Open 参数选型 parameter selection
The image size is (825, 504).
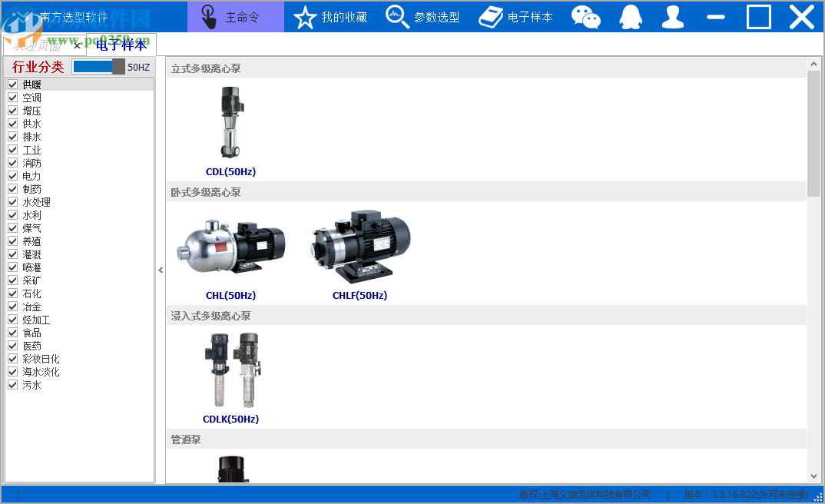coord(422,17)
